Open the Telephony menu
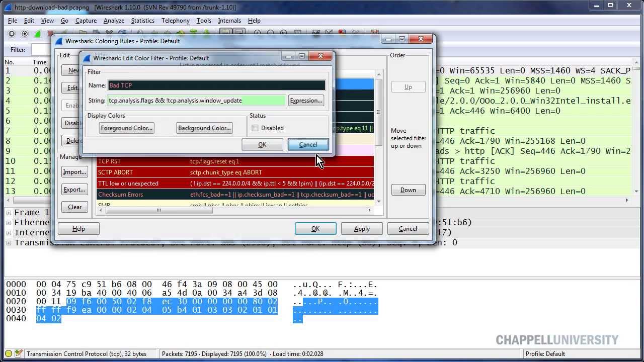The image size is (644, 362). pos(176,21)
